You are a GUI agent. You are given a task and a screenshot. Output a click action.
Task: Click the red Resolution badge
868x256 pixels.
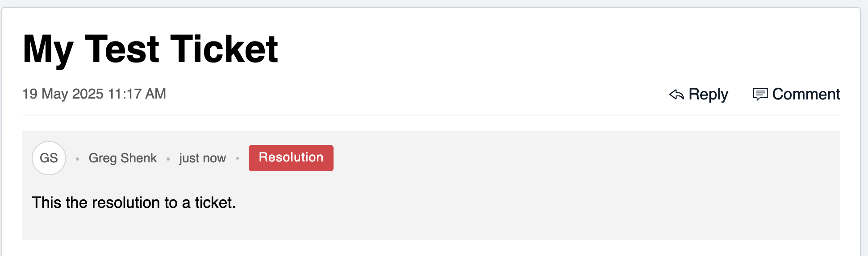(x=291, y=158)
